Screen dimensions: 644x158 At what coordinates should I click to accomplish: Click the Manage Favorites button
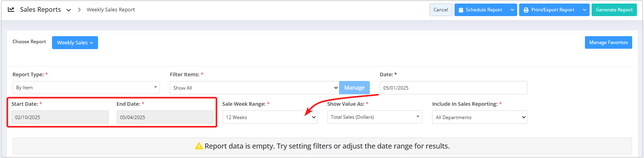point(609,42)
